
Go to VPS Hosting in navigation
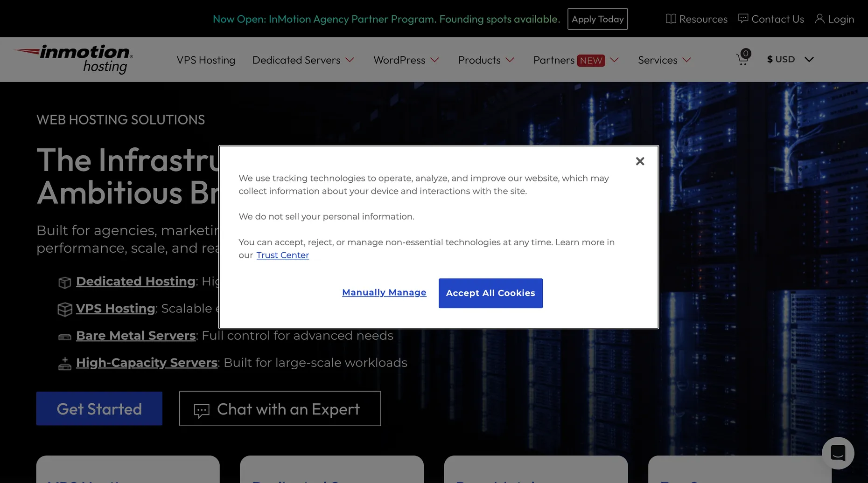(x=206, y=60)
